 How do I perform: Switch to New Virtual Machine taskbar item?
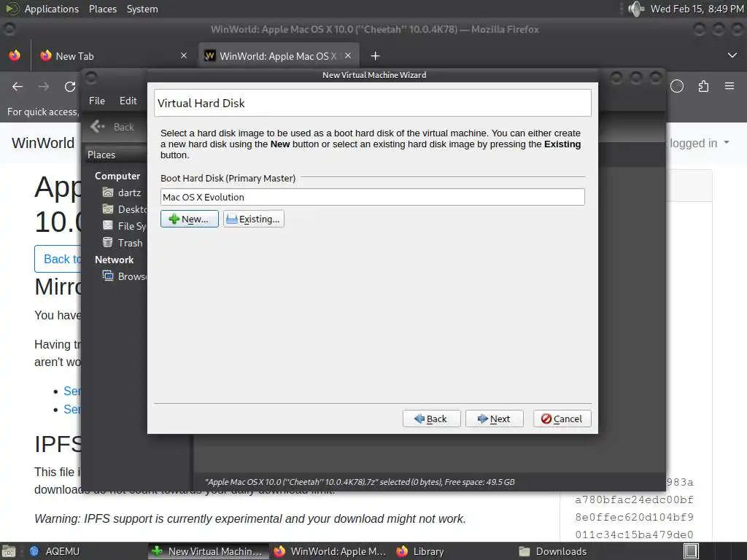[208, 551]
